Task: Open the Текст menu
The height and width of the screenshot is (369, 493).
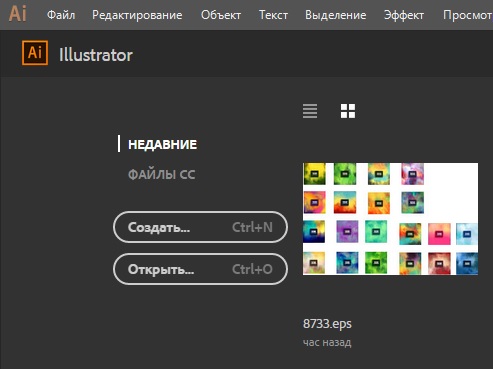Action: pyautogui.click(x=273, y=15)
